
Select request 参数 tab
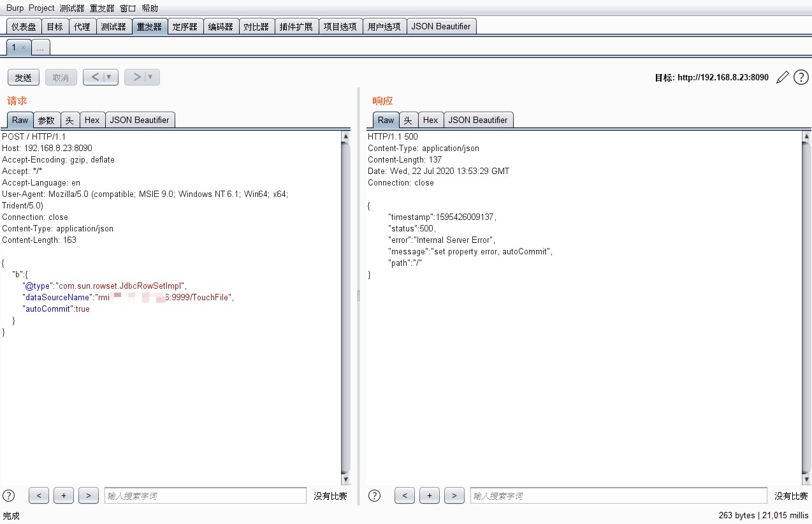[47, 120]
